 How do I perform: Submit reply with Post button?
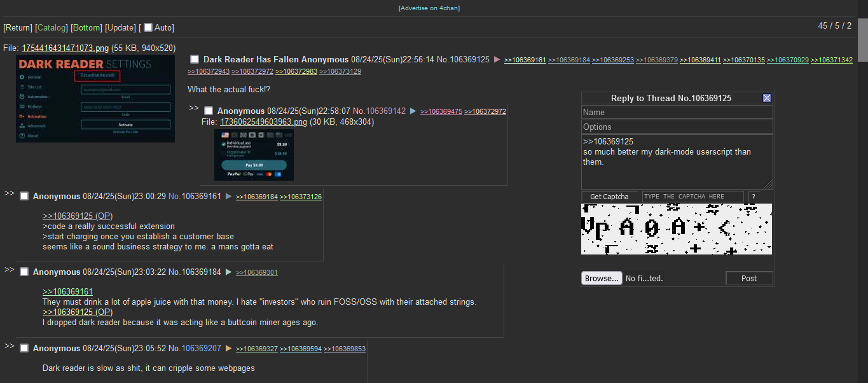tap(749, 278)
